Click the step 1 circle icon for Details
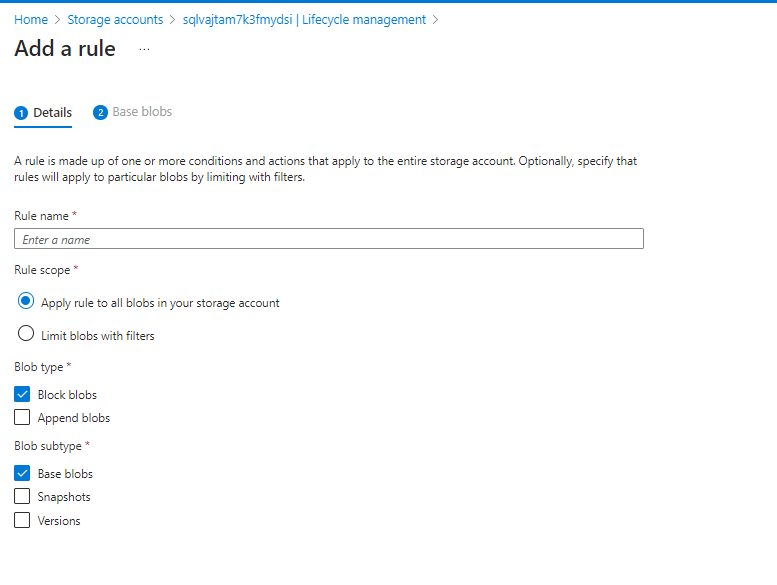Viewport: 777px width, 585px height. tap(21, 113)
